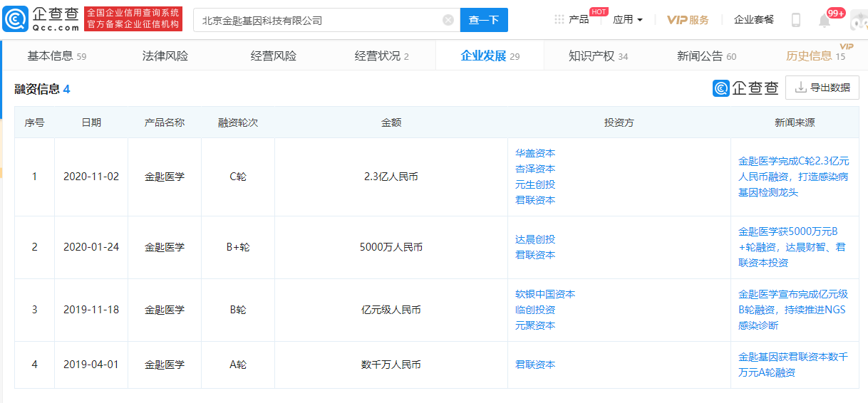Click the 导出数据 download button

822,88
